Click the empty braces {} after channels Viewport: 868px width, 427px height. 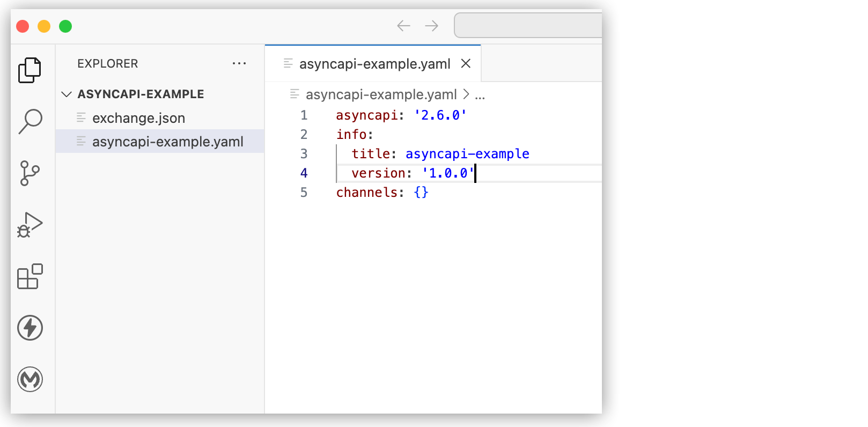pos(421,193)
